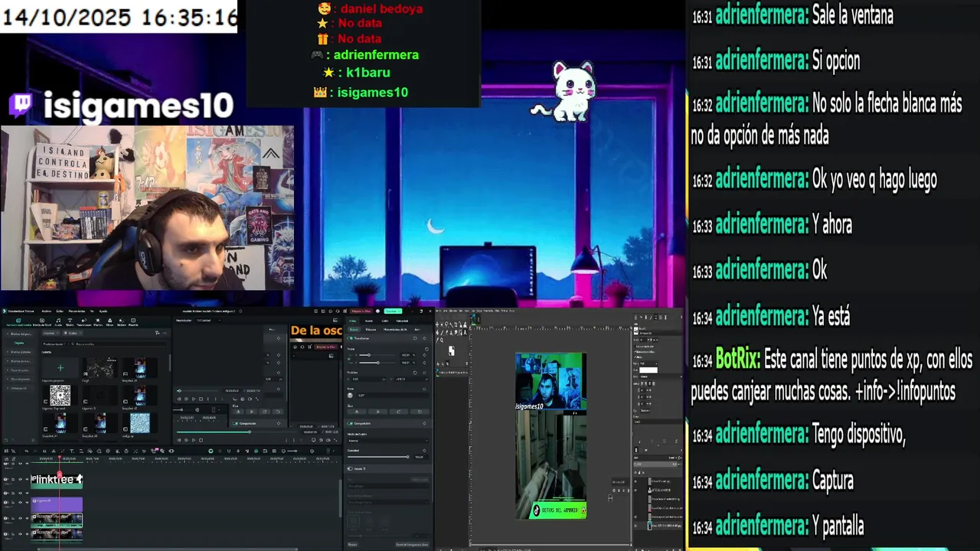This screenshot has width=980, height=551.
Task: Toggle the Composición switch
Action: pos(350,423)
